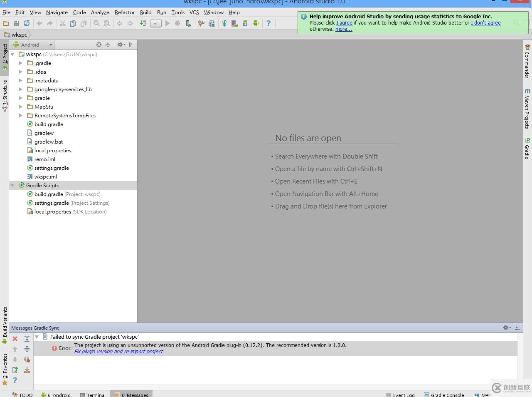This screenshot has width=532, height=397.
Task: Click Expand All icon in Messages panel
Action: 27,339
